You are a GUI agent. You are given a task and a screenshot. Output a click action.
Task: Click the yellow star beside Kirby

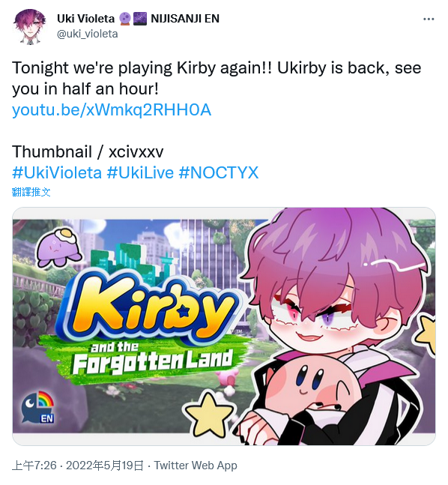pos(210,414)
